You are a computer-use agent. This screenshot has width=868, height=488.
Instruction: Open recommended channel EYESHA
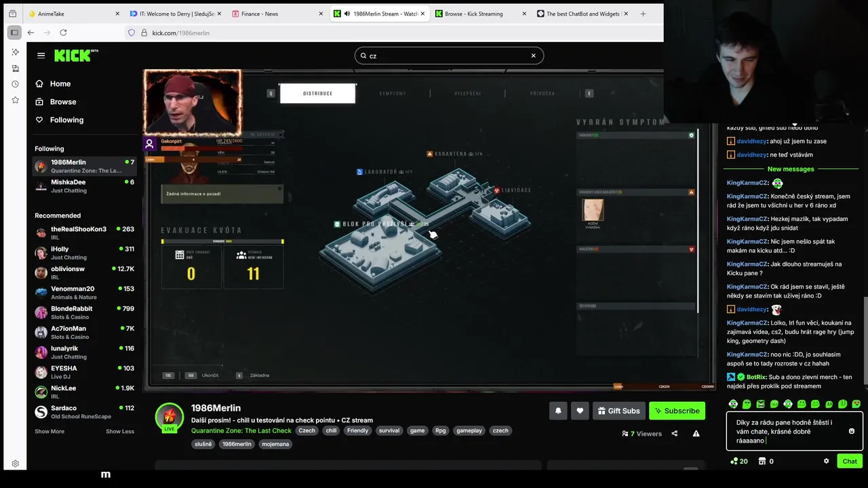tap(85, 372)
